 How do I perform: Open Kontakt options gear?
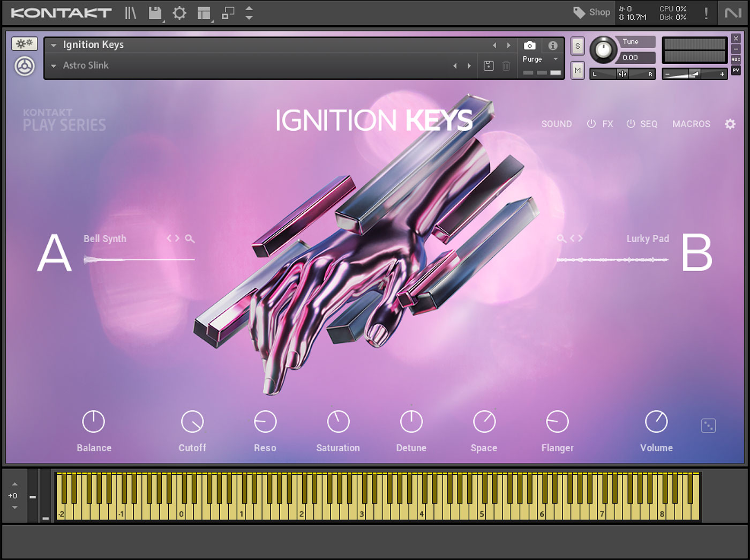click(x=179, y=13)
